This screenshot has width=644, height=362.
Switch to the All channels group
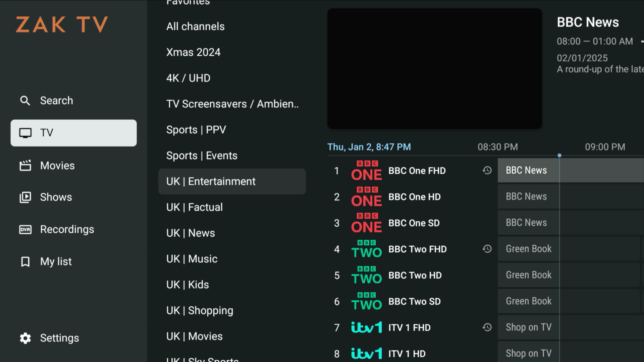click(196, 26)
